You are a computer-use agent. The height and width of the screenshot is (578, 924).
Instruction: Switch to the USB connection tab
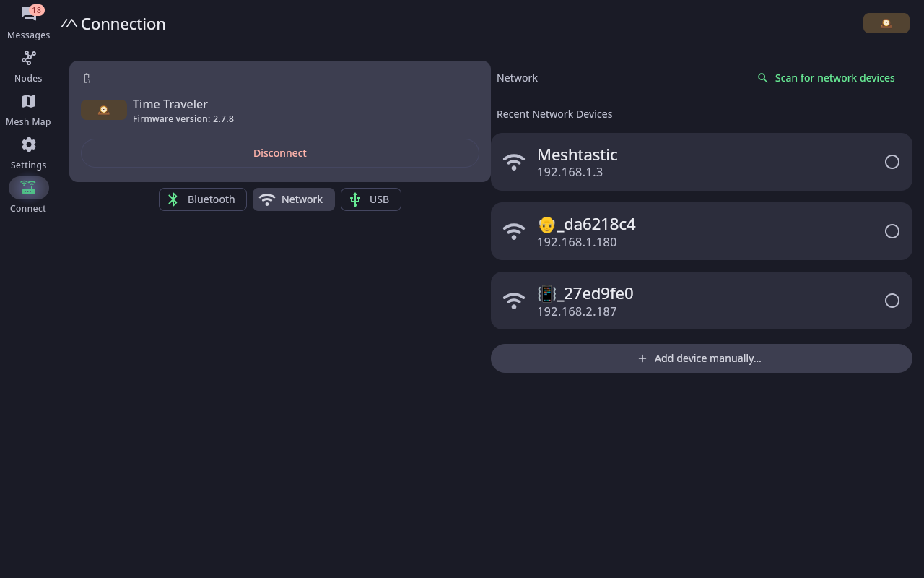pyautogui.click(x=371, y=199)
